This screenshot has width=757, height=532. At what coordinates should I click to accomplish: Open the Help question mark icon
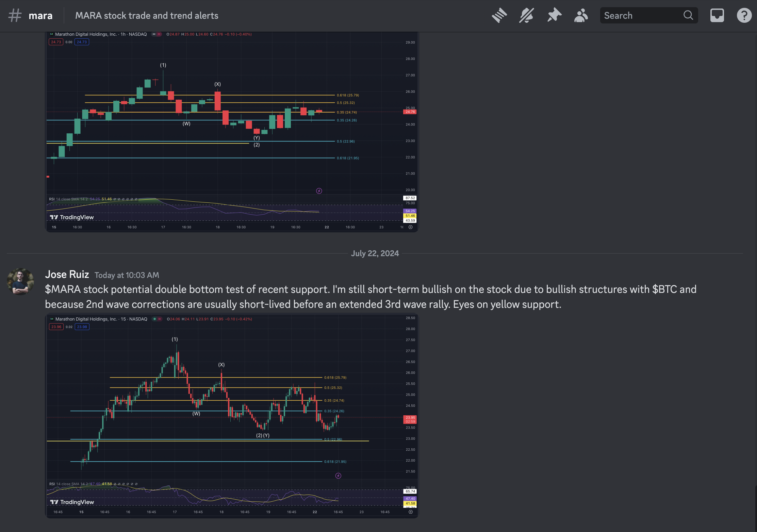pos(744,16)
